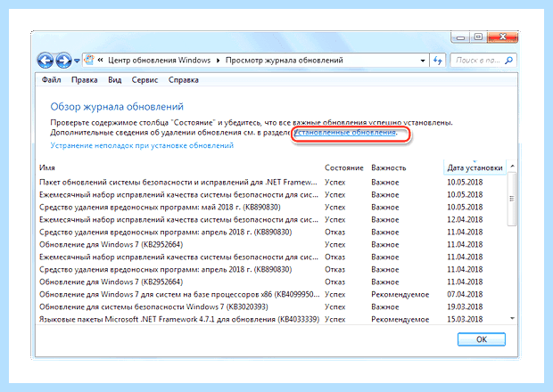Open the Справка menu
The height and width of the screenshot is (392, 553).
[x=184, y=80]
